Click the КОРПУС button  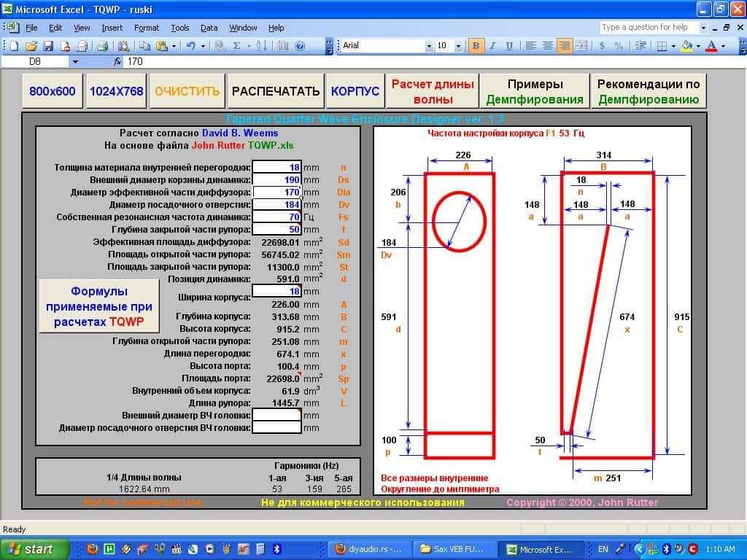(x=355, y=91)
